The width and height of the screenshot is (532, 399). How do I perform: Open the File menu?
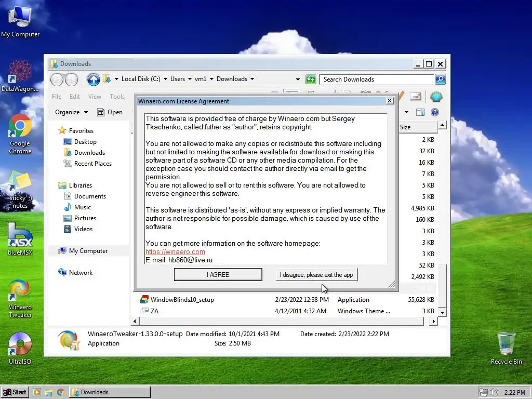pos(57,96)
